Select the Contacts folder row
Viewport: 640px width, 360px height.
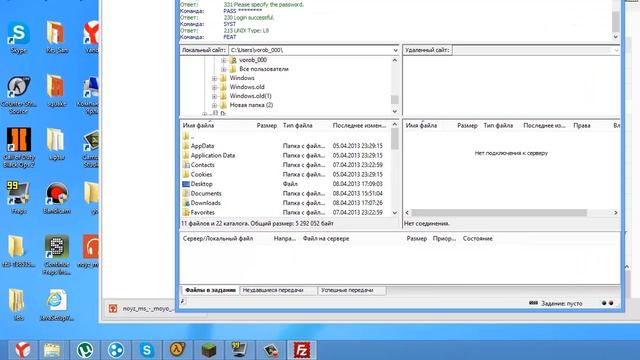coord(285,165)
